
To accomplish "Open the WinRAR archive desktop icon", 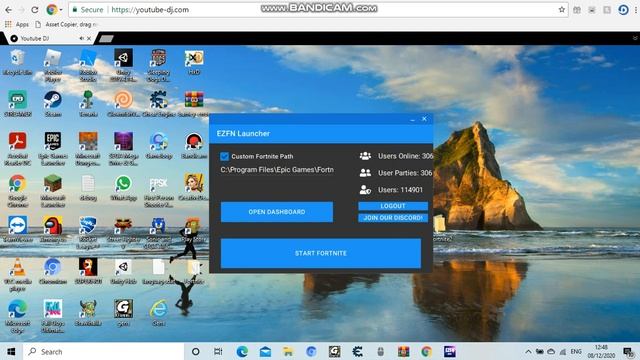I will coord(194,104).
